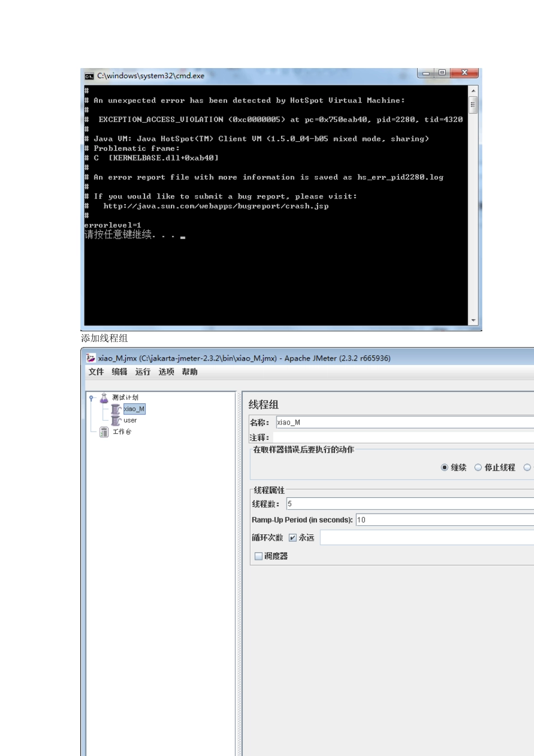534x756 pixels.
Task: Open the 编辑 menu
Action: point(119,372)
